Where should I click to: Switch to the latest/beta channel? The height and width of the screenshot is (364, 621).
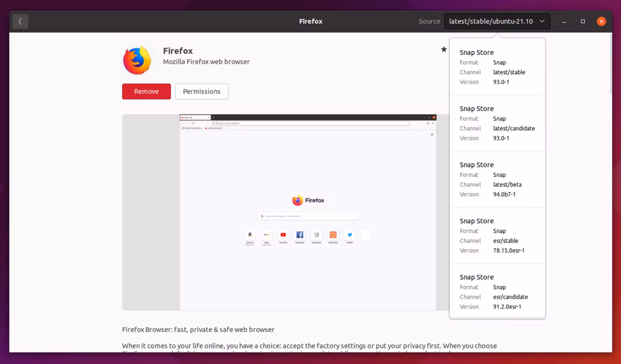[x=497, y=179]
